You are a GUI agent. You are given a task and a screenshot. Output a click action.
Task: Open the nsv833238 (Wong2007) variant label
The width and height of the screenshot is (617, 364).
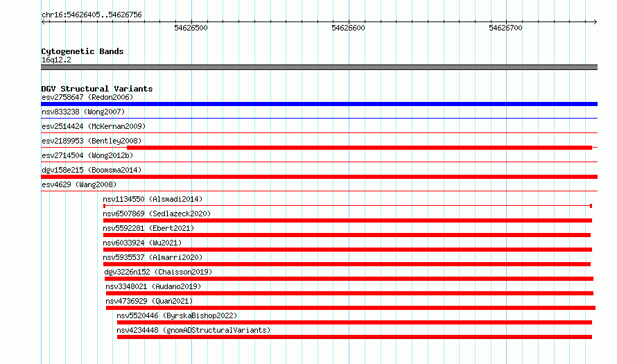tap(83, 112)
